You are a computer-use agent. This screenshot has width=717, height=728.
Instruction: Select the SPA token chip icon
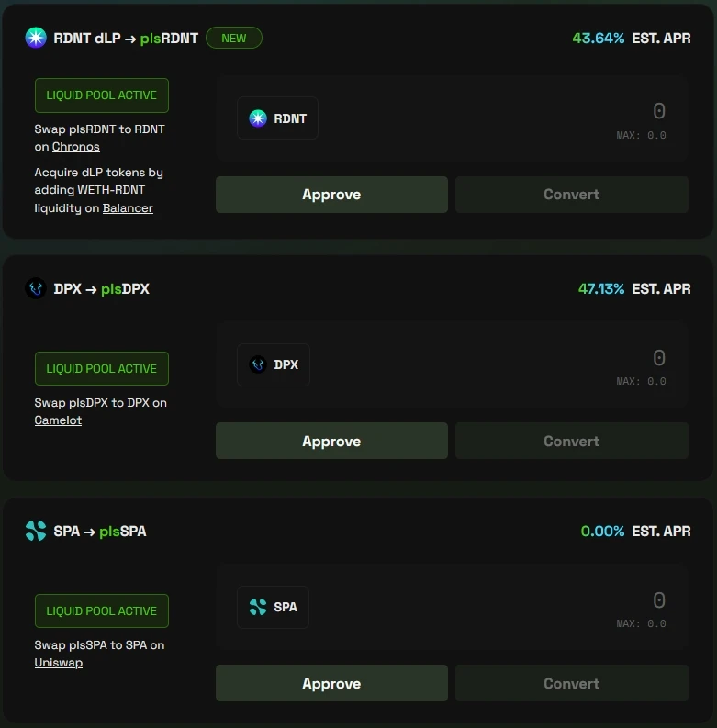coord(258,607)
